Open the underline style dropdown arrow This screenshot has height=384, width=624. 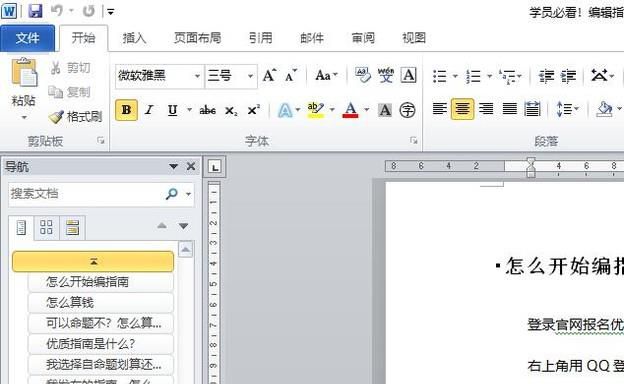[x=189, y=110]
